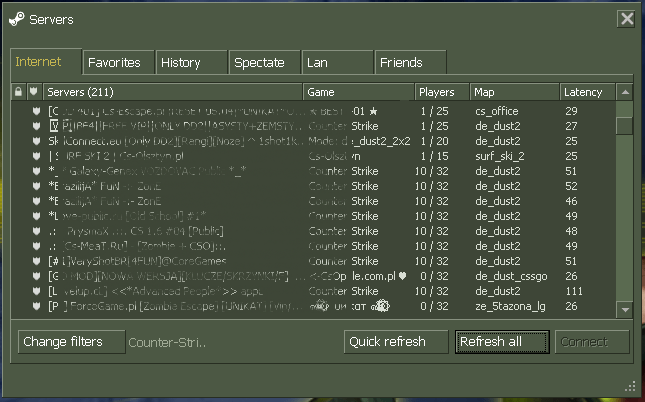Click the shield icon on the 1 / 25 de_dust2 row
Image resolution: width=645 pixels, height=402 pixels.
point(37,126)
